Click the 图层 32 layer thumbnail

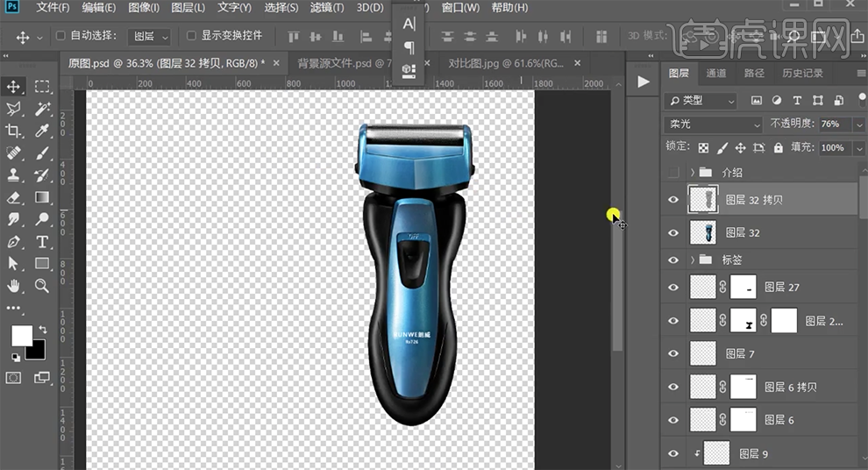tap(703, 232)
